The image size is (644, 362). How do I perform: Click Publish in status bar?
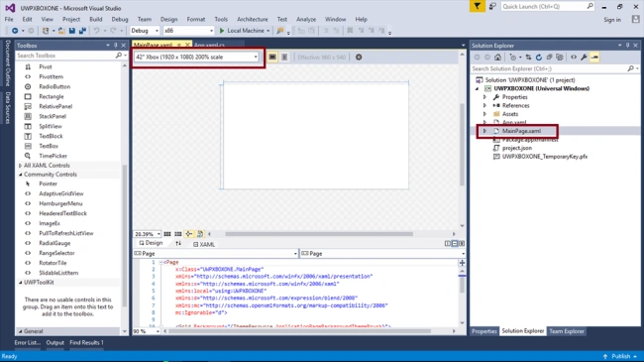tap(621, 356)
